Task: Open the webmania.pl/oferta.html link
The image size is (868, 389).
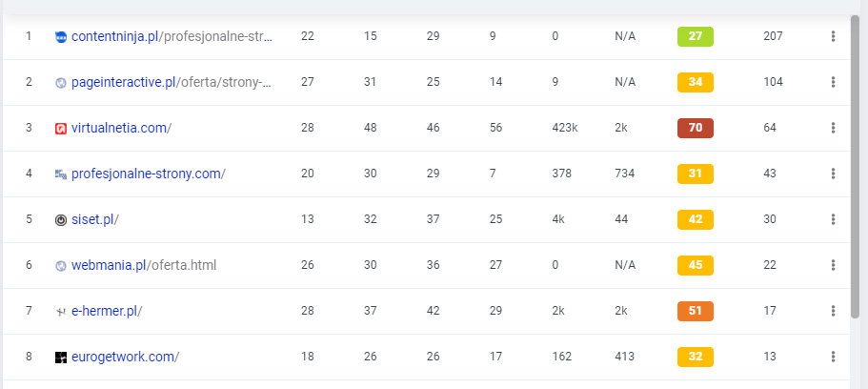Action: click(144, 265)
